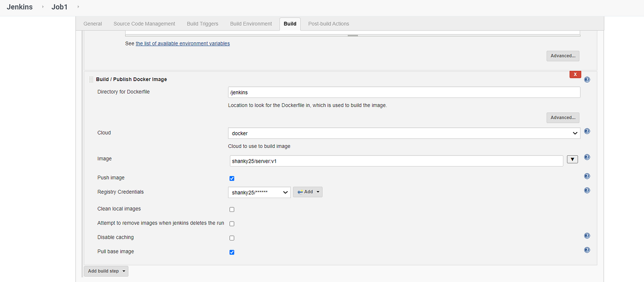Edit the Directory for Dockerfile input field
The image size is (644, 282).
click(x=403, y=92)
